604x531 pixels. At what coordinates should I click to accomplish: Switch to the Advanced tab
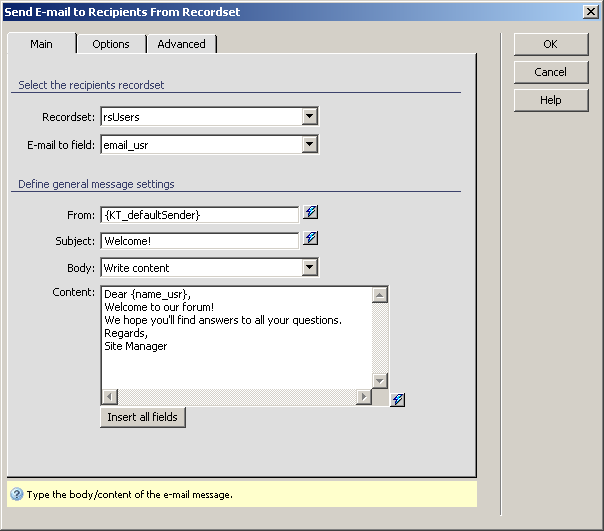(181, 44)
